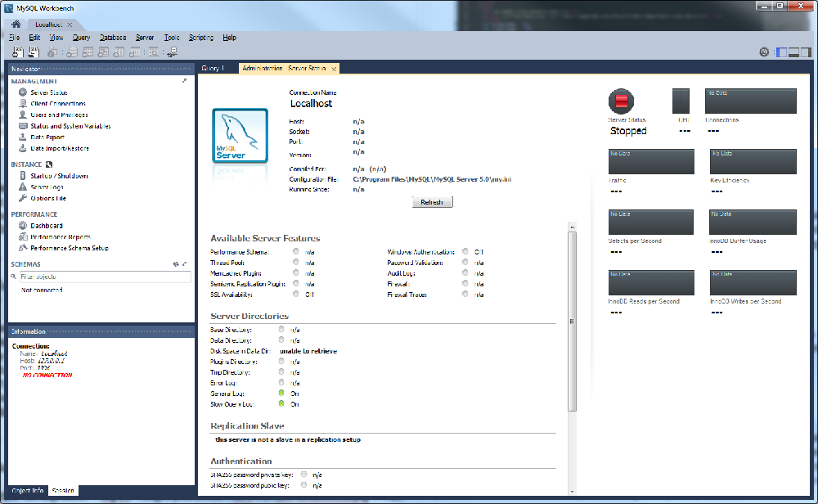Switch to the Query 1 tab
The image size is (818, 504).
213,69
